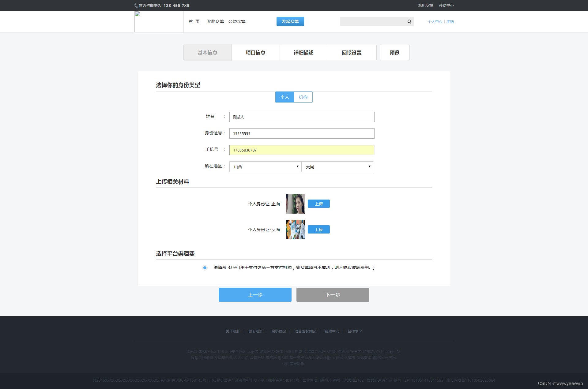Click 上传 for 个人身份证-正面
588x389 pixels.
click(318, 204)
